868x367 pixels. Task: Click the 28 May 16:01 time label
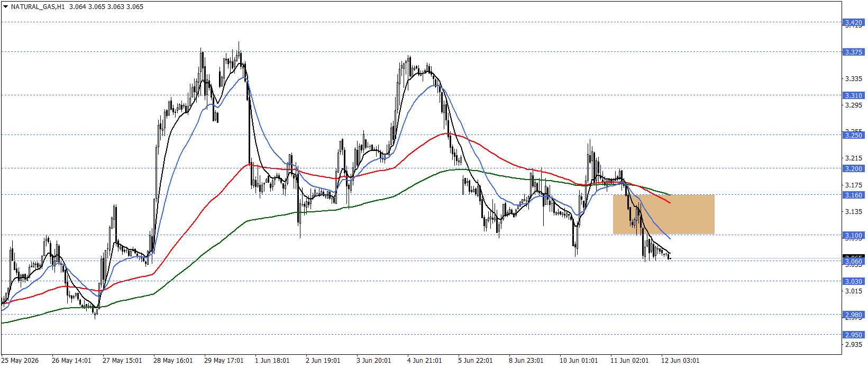click(x=173, y=361)
